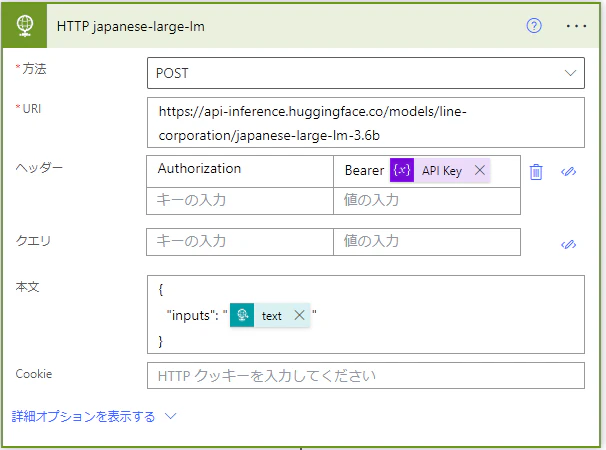Delete the Authorization header row

coord(536,172)
